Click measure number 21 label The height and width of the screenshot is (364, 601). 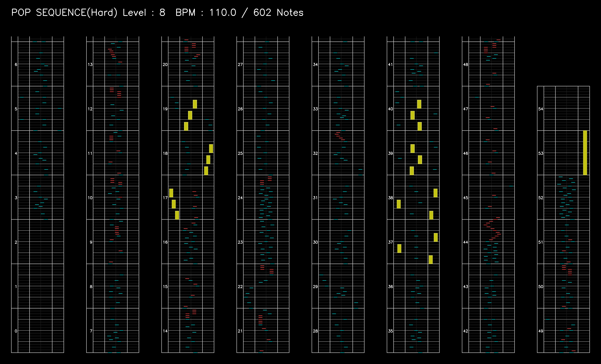(240, 331)
